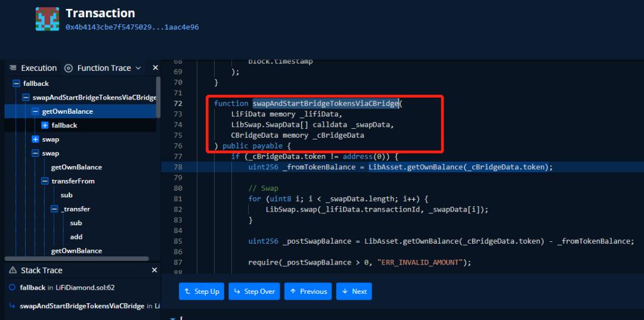
Task: Click the Function Trace target icon
Action: (x=69, y=68)
